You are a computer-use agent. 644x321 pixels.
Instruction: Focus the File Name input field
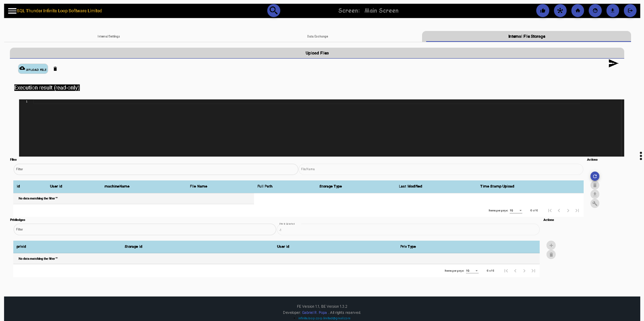point(441,169)
